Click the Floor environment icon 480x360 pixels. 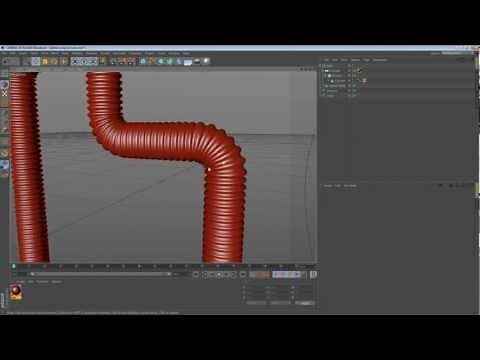[188, 62]
